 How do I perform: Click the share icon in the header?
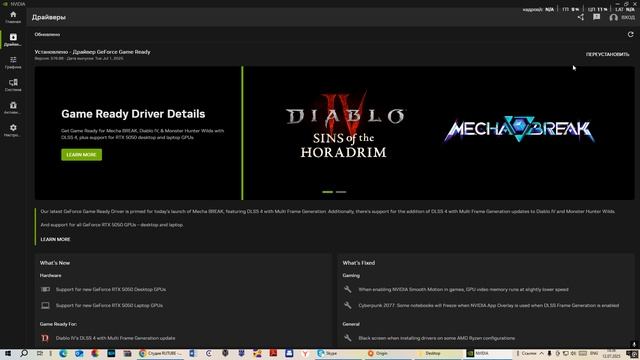pos(580,17)
